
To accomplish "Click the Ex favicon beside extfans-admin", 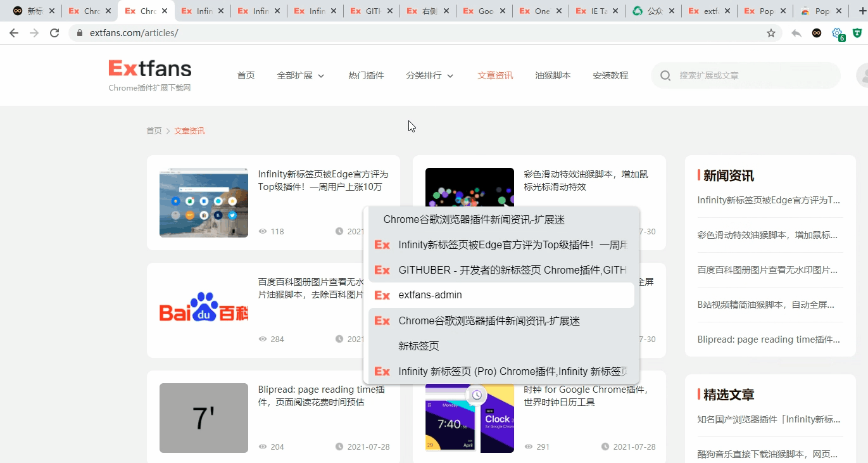I will point(382,295).
